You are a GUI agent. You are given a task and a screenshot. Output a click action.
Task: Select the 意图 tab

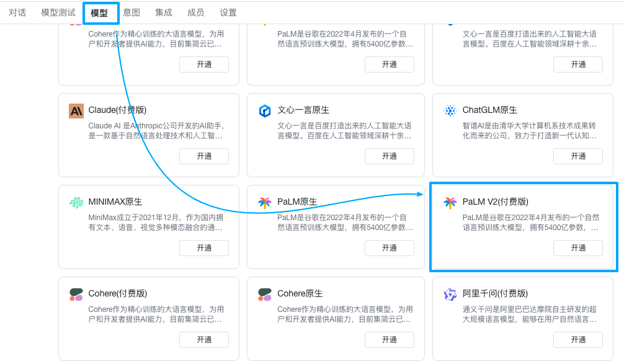coord(131,13)
